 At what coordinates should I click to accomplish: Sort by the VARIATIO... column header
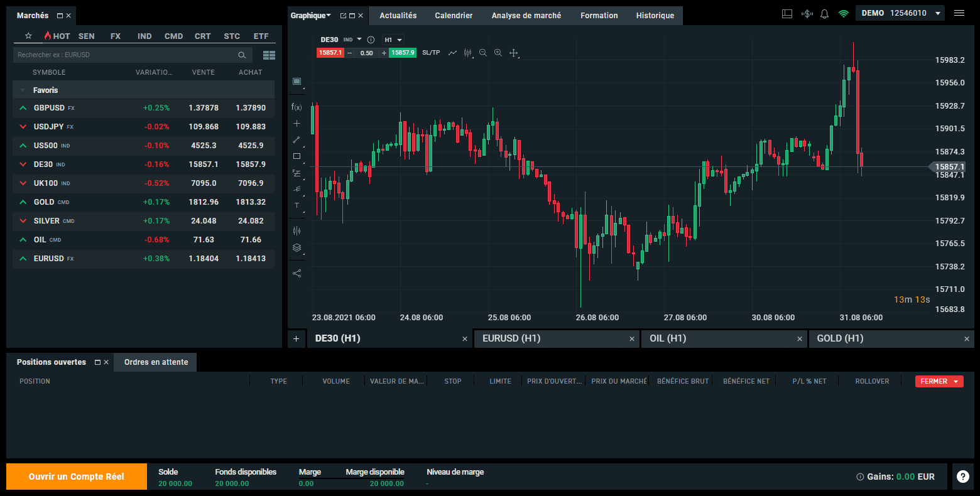(154, 72)
